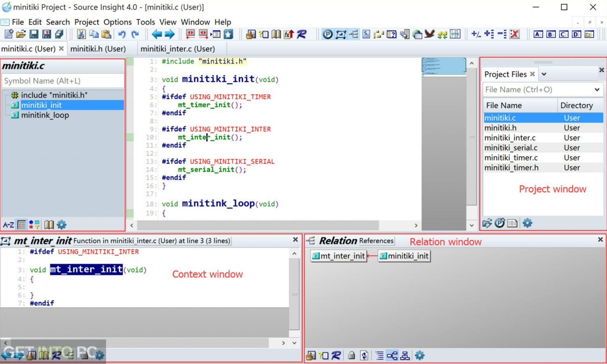Open the Project menu
The height and width of the screenshot is (364, 607).
[x=87, y=22]
